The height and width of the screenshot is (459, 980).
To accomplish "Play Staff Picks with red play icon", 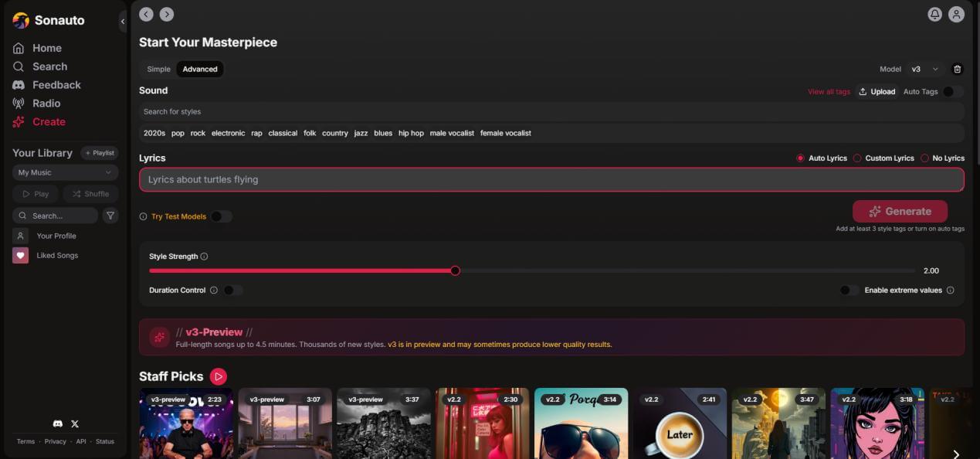I will click(x=218, y=376).
